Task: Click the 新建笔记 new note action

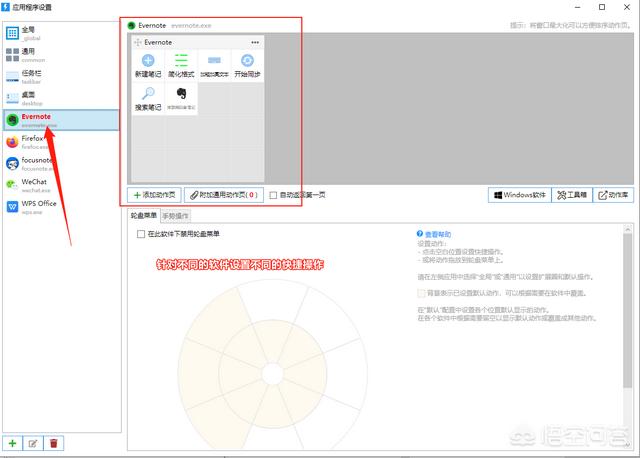Action: pyautogui.click(x=148, y=65)
